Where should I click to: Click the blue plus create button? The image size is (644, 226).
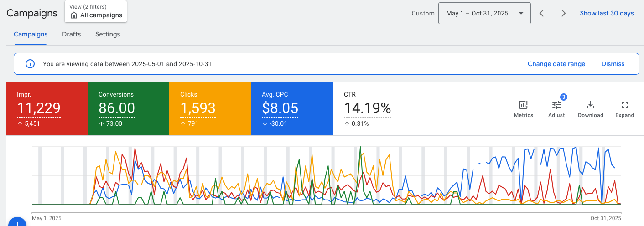17,222
